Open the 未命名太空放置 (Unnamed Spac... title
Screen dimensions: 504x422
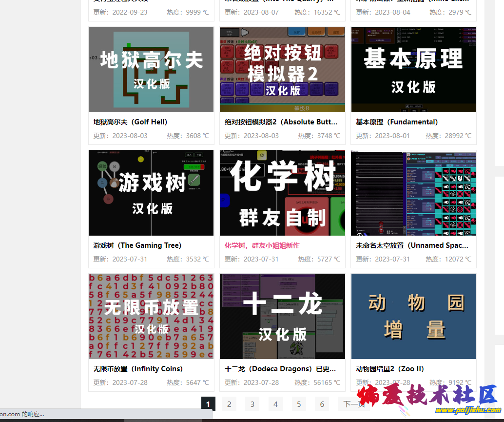coord(412,245)
